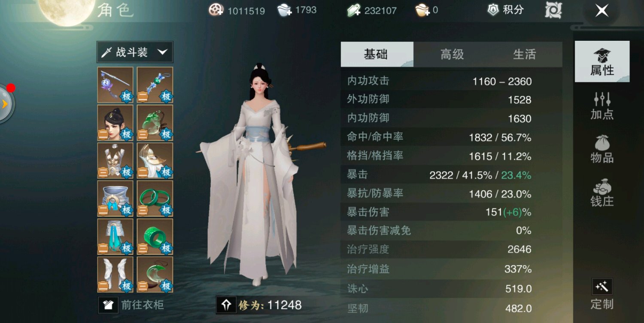Open the 定制 customize button

tap(602, 294)
